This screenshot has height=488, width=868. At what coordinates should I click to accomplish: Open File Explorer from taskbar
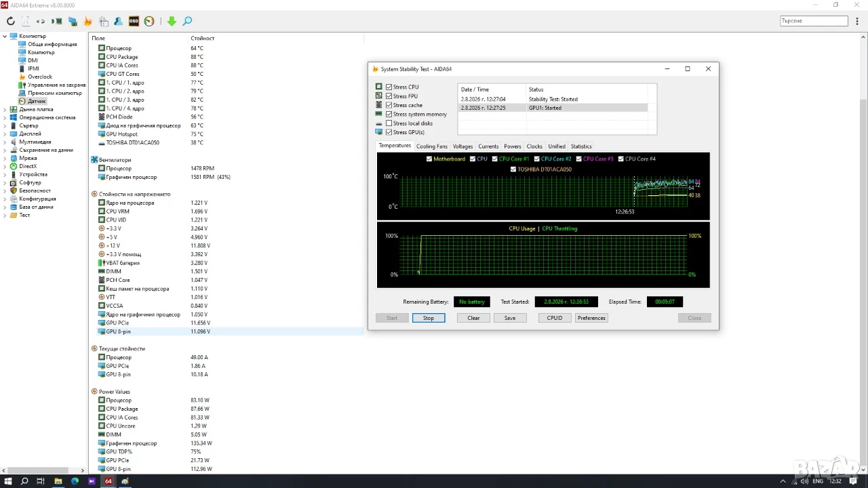point(58,481)
